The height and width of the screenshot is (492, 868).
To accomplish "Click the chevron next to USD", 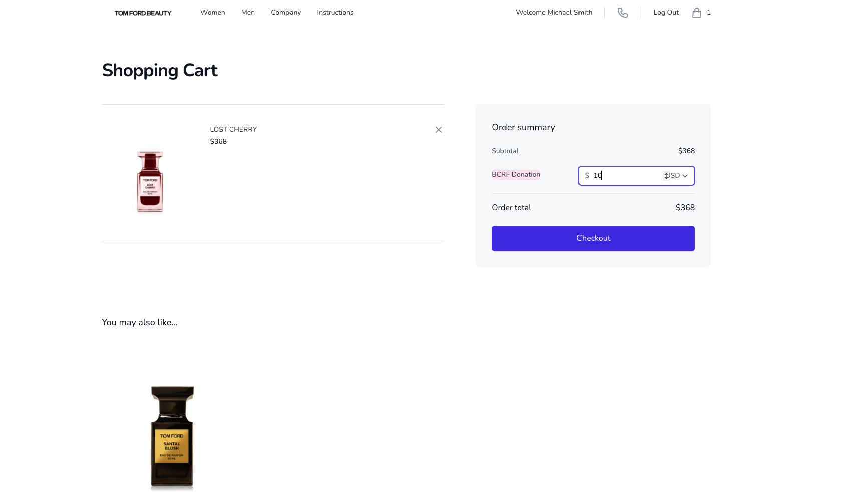I will point(685,176).
